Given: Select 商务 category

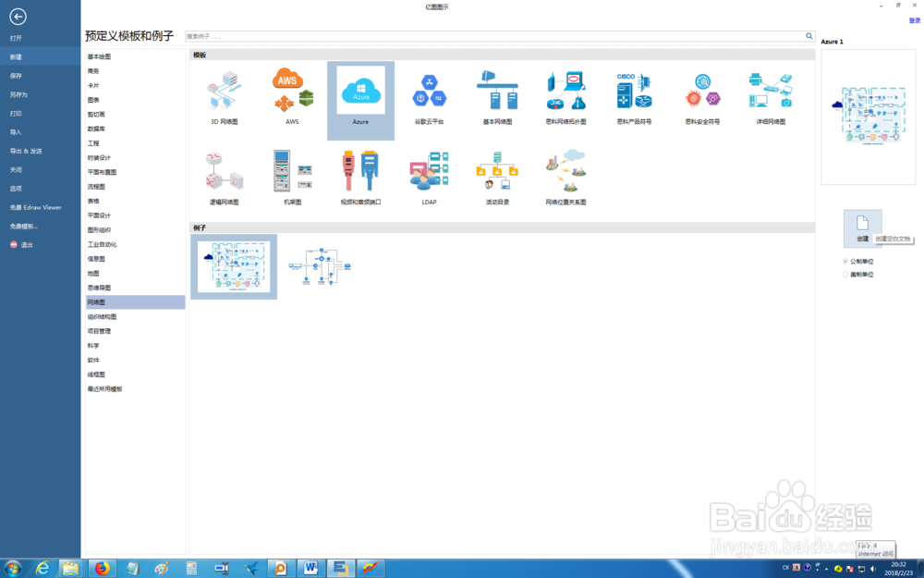Looking at the screenshot, I should (93, 71).
